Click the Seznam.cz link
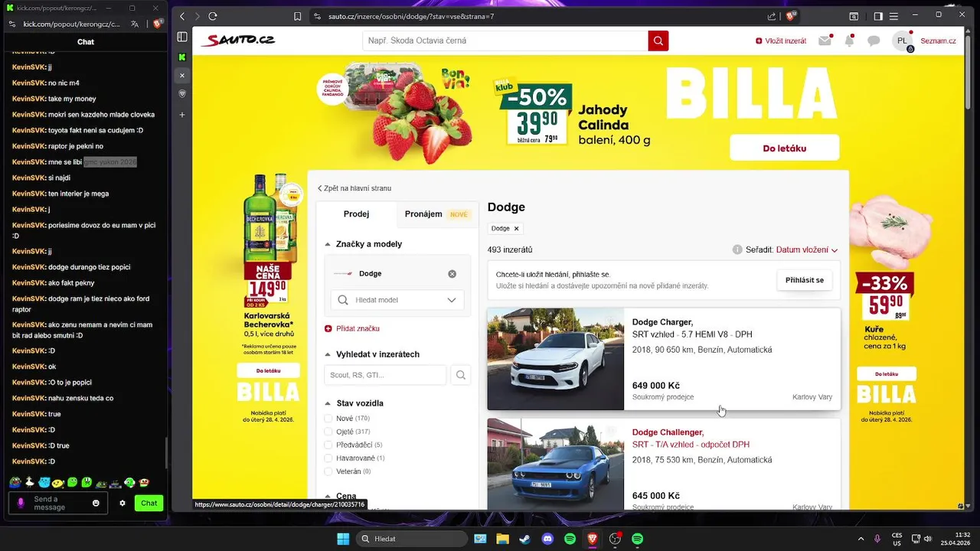980x551 pixels. (x=938, y=41)
